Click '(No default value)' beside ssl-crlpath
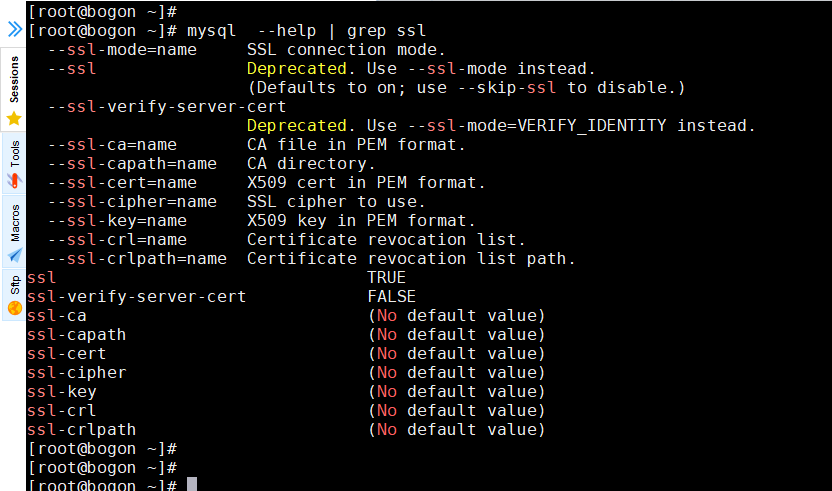 point(456,430)
